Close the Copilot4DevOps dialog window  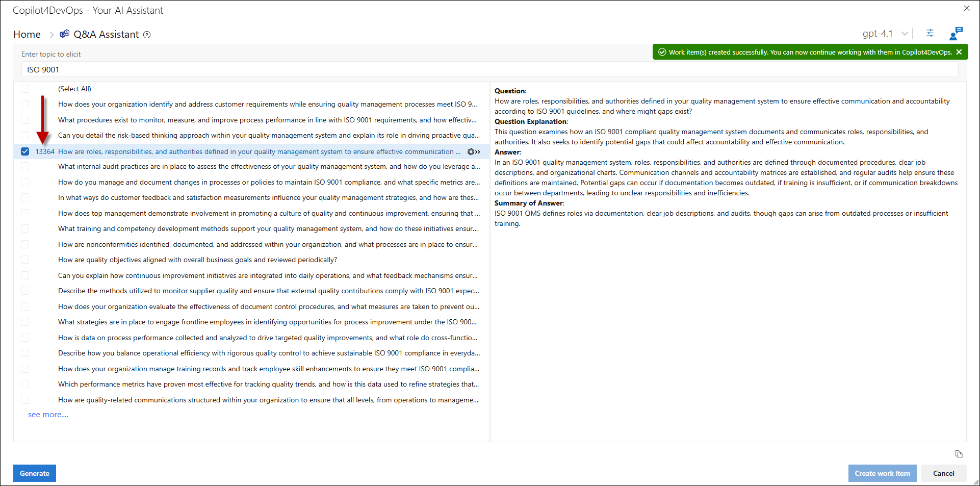[966, 9]
